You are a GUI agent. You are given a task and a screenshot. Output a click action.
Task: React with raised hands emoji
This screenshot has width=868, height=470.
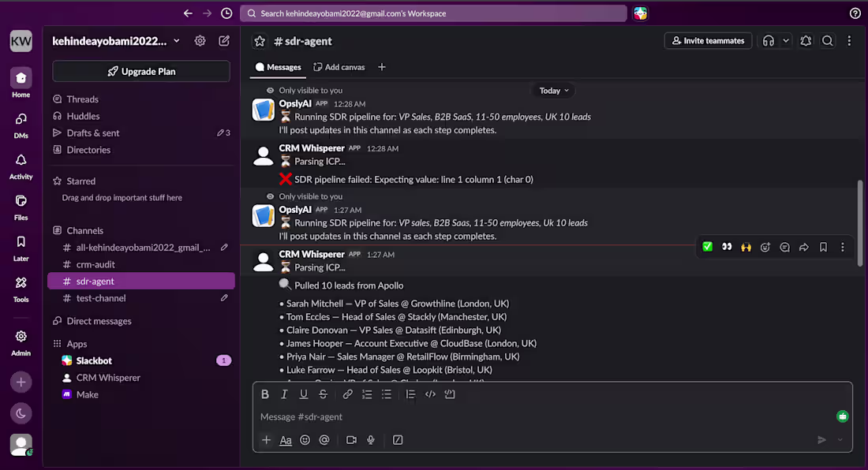pos(746,247)
